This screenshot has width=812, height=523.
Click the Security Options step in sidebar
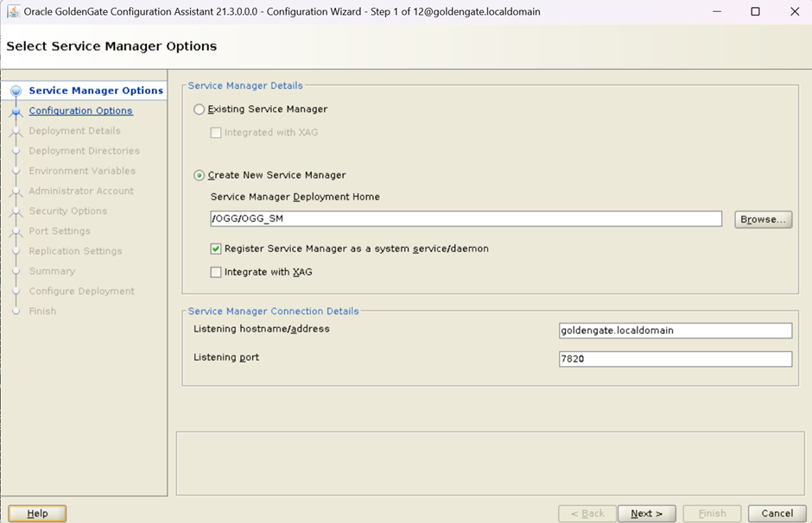67,211
